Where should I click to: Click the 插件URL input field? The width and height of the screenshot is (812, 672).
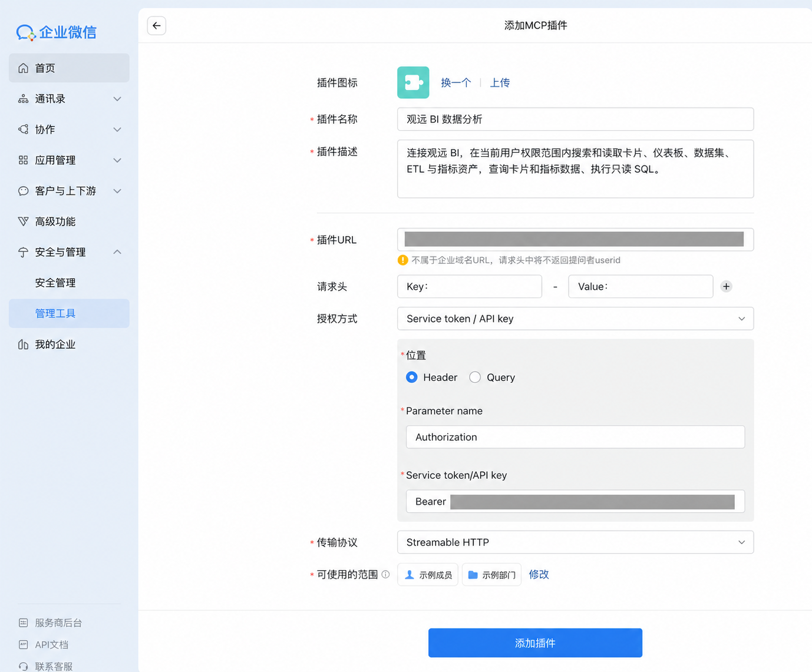pyautogui.click(x=575, y=239)
